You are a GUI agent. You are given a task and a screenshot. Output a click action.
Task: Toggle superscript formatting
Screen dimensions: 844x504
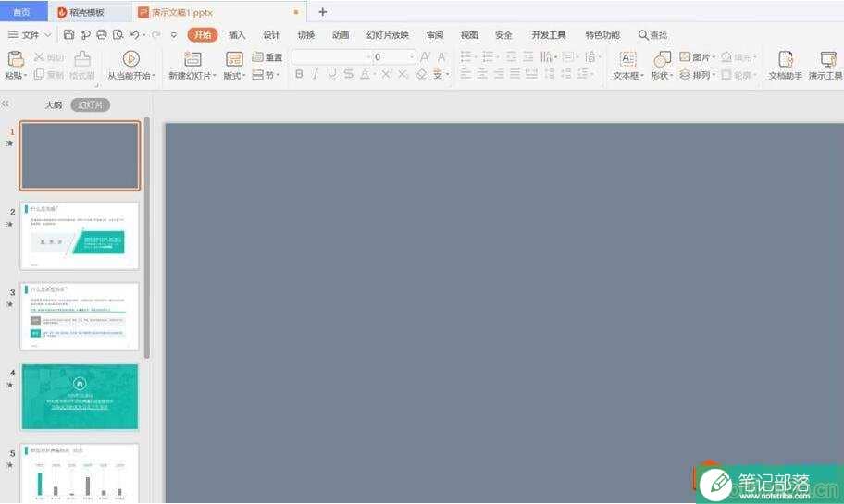(x=386, y=74)
